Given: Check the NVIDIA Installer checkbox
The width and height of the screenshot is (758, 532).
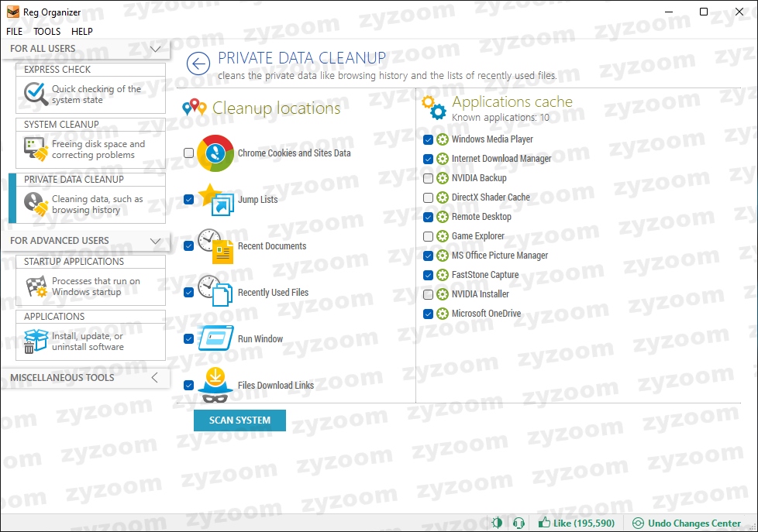Looking at the screenshot, I should [x=428, y=294].
